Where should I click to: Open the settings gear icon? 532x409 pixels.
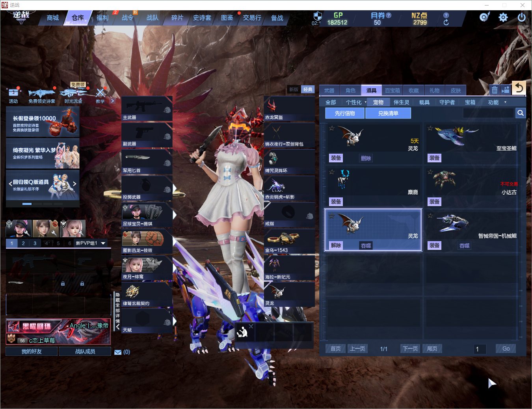503,18
